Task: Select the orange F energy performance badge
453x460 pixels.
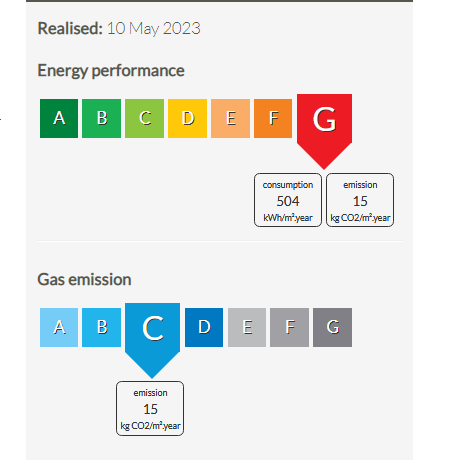Action: (273, 118)
